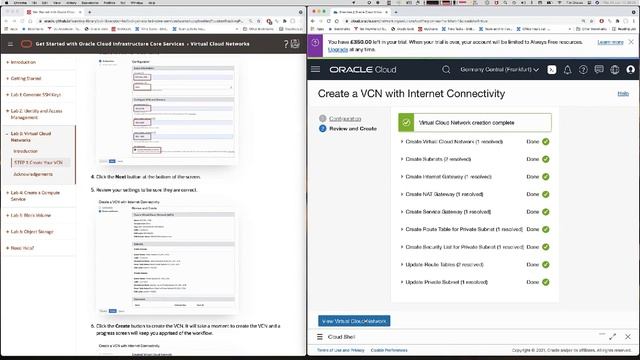This screenshot has width=640, height=360.
Task: Open a new tab in the left browser window
Action: 89,12
